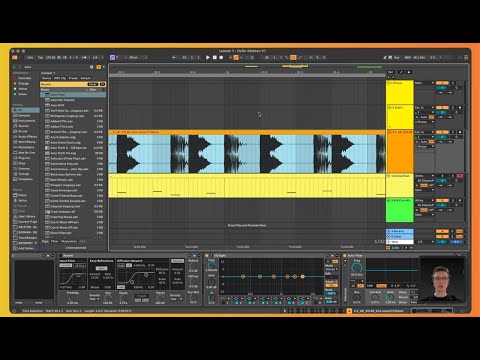Viewport: 480px width, 360px height.
Task: Select the yellow MIDI clip in arrangement
Action: click(x=247, y=186)
